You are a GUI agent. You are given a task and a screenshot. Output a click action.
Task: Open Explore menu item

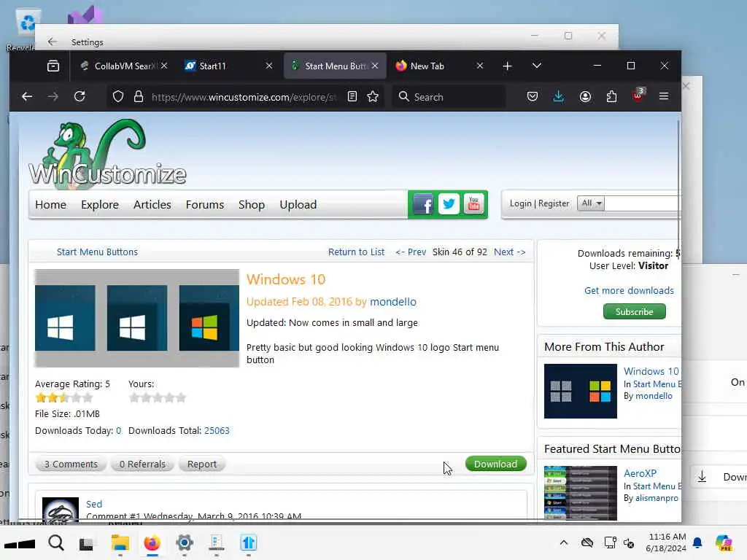click(99, 205)
